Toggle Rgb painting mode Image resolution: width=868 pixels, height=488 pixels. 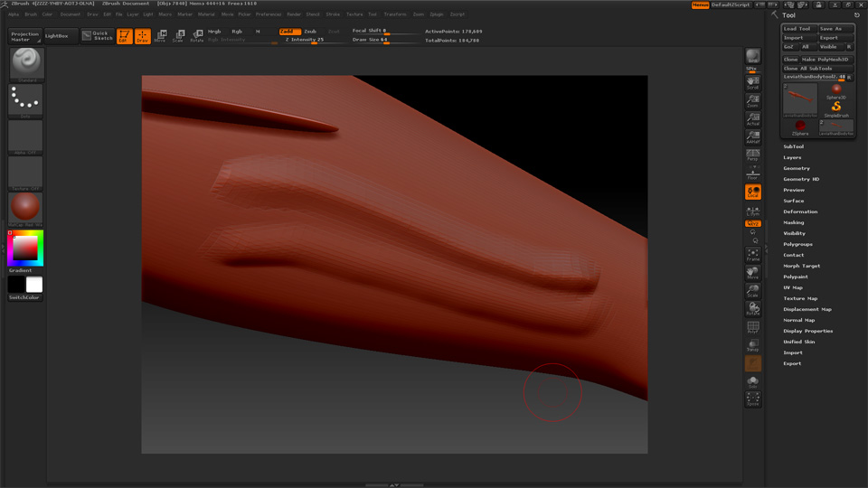click(x=237, y=32)
